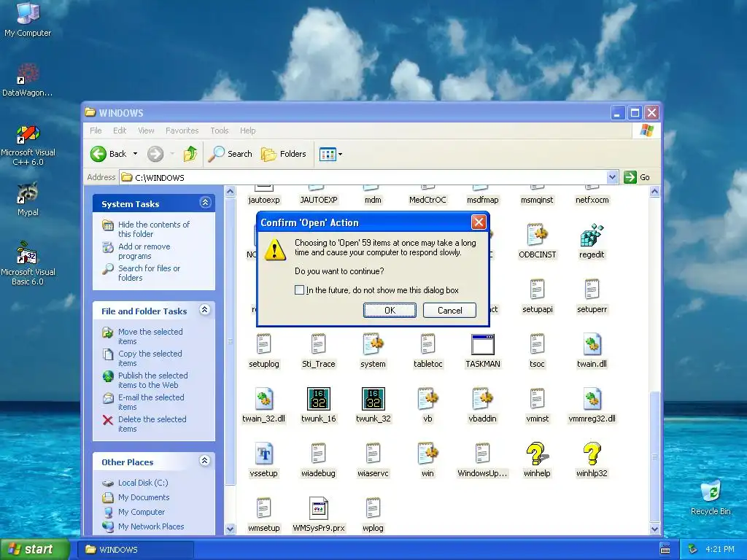Open Microsoft Visual C++ 6.0 desktop shortcut
This screenshot has width=747, height=560.
pos(28,145)
